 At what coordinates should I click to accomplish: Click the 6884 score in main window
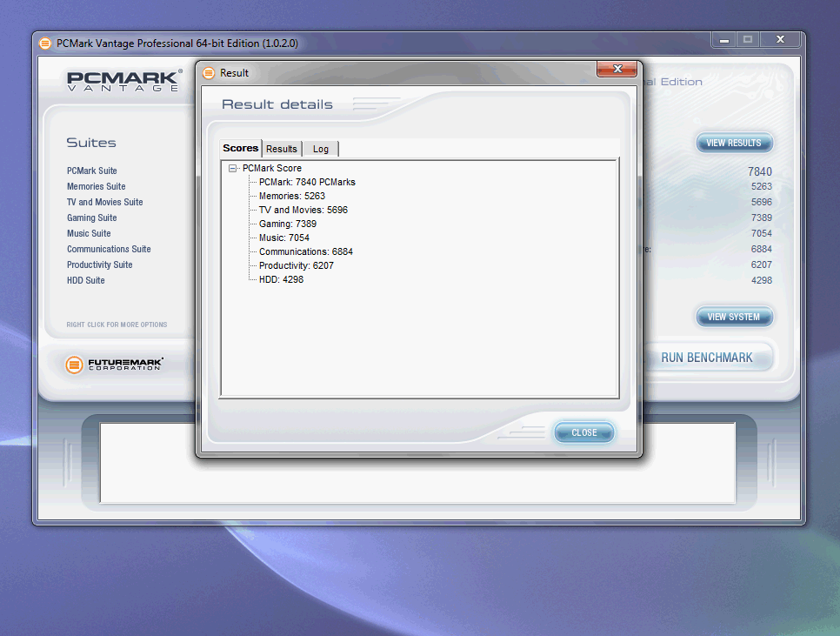click(x=761, y=249)
